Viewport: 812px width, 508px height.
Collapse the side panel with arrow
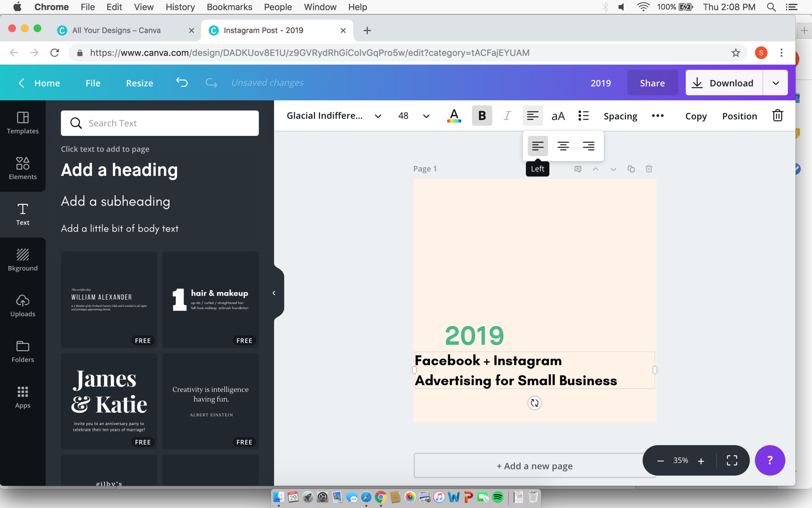(x=274, y=293)
